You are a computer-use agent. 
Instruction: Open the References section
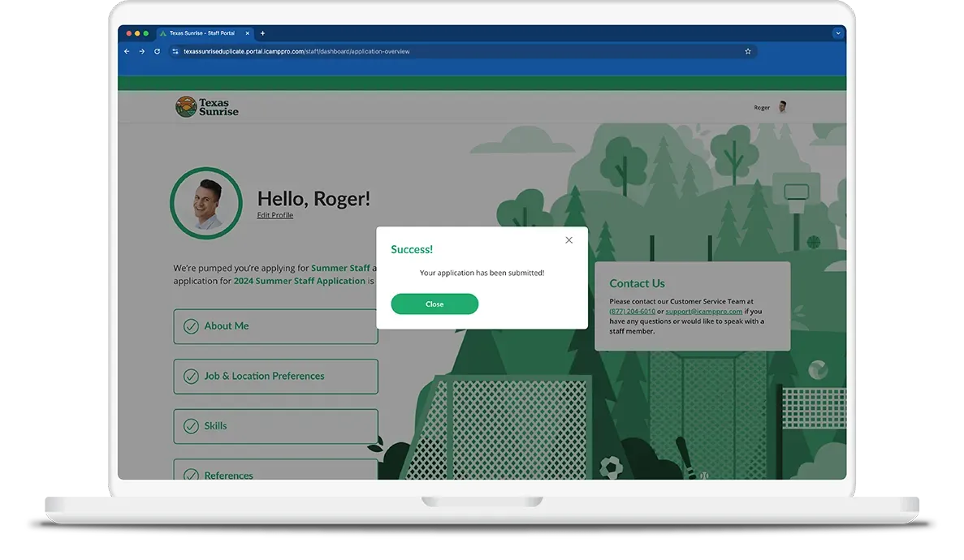[x=275, y=470]
